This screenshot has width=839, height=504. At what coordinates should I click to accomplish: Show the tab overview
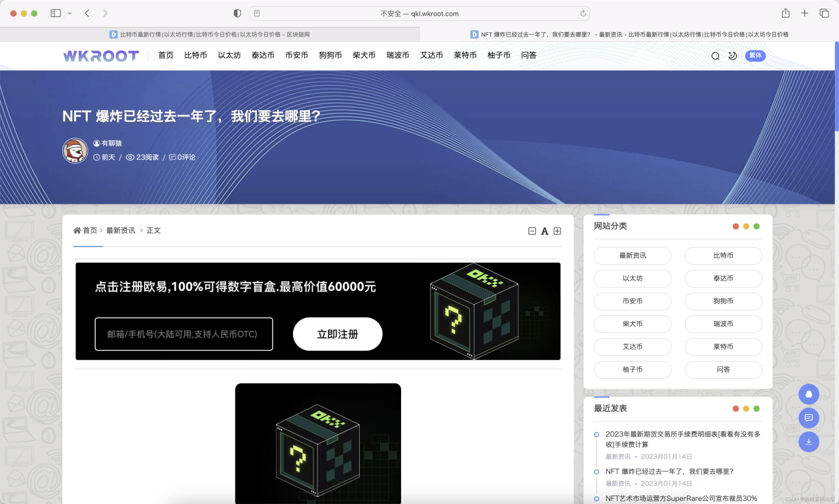[824, 13]
